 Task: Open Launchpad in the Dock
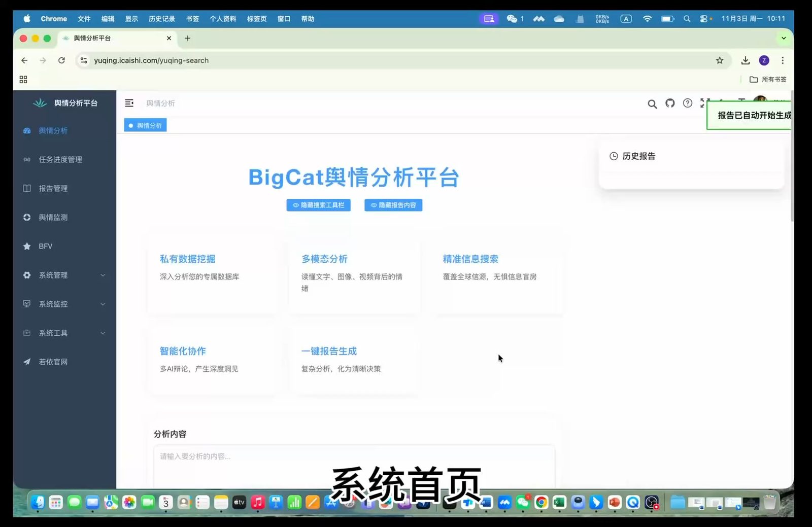[56, 503]
